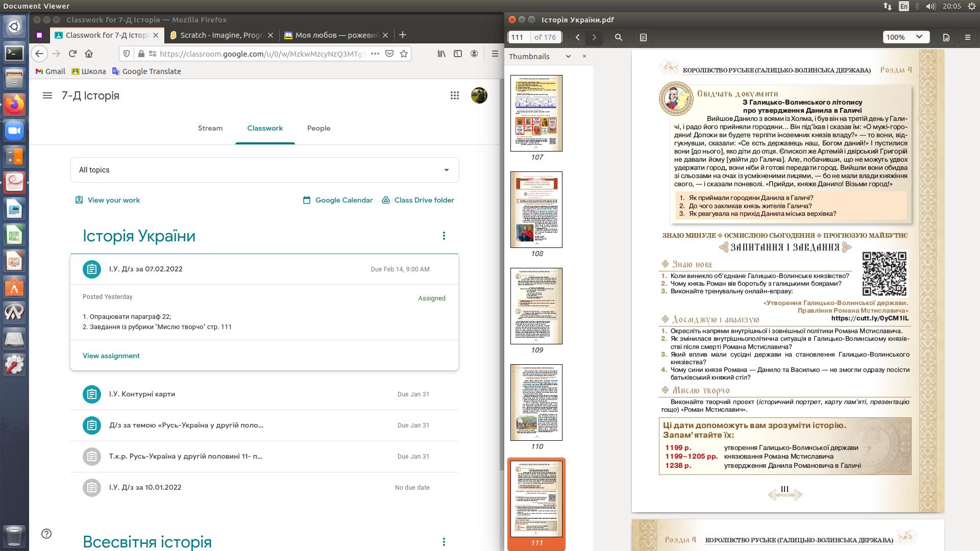Go to previous PDF page arrow
This screenshot has width=980, height=551.
[x=578, y=37]
